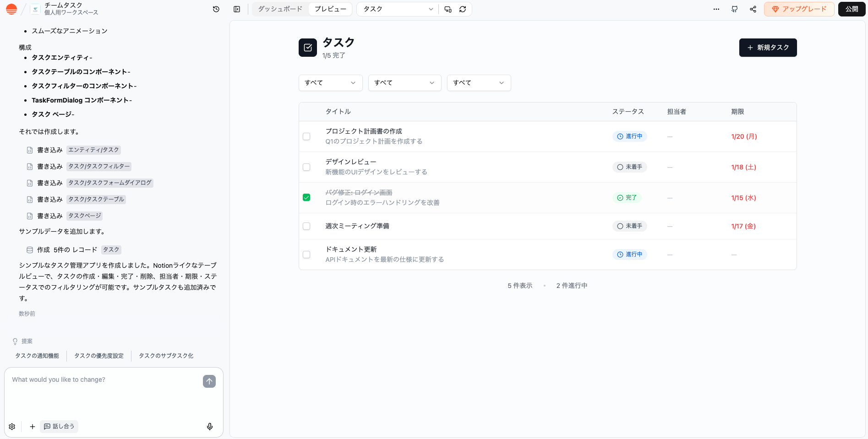This screenshot has width=868, height=439.
Task: Open the GitHub integration icon
Action: click(x=735, y=9)
